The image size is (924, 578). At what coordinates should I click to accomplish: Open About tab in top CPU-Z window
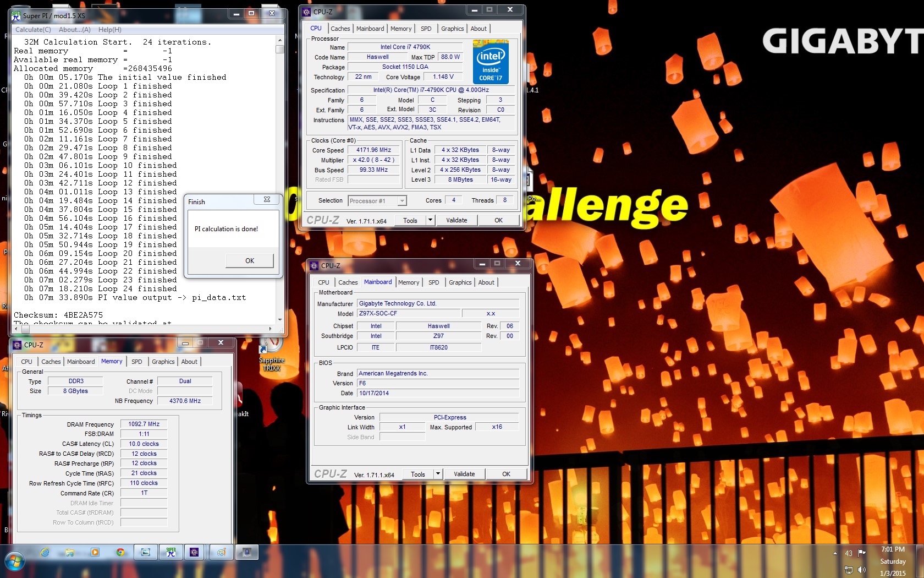pyautogui.click(x=479, y=29)
